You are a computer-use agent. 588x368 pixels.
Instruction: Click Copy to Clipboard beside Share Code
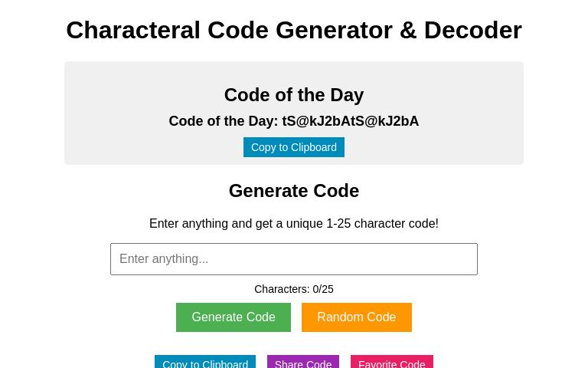point(205,363)
